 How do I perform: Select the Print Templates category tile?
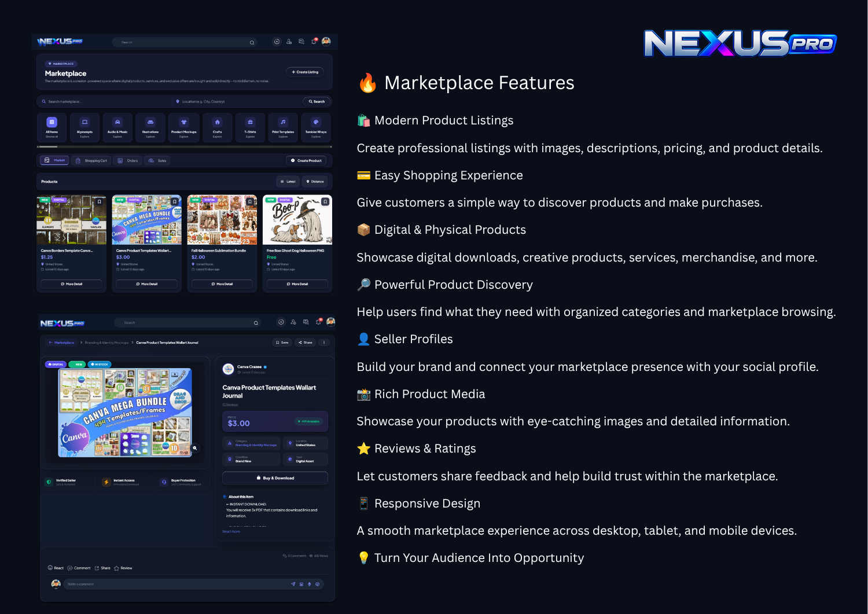[283, 128]
